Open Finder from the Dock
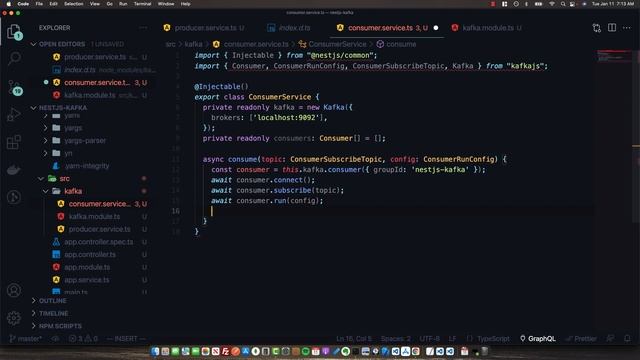 [x=155, y=351]
